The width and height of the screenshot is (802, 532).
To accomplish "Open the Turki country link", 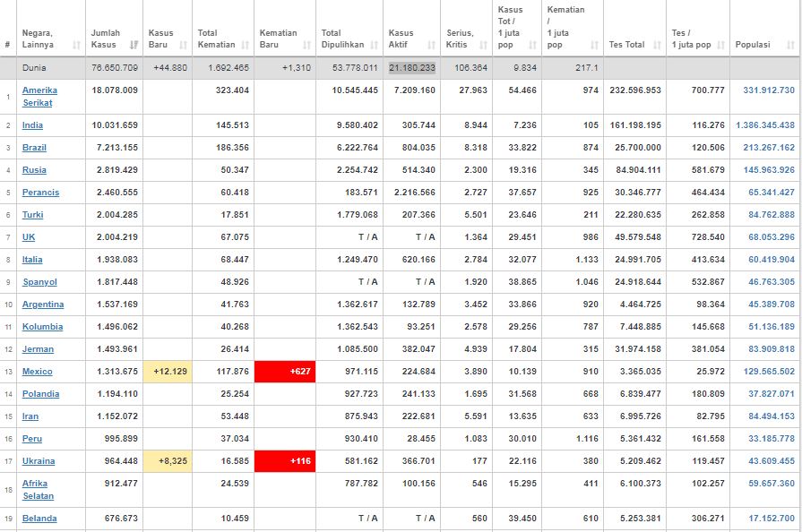I will (x=33, y=215).
